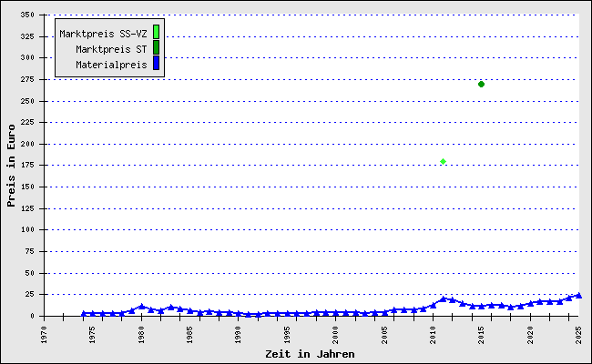The height and width of the screenshot is (364, 592).
Task: Click the y-axis value 225
Action: click(x=27, y=122)
